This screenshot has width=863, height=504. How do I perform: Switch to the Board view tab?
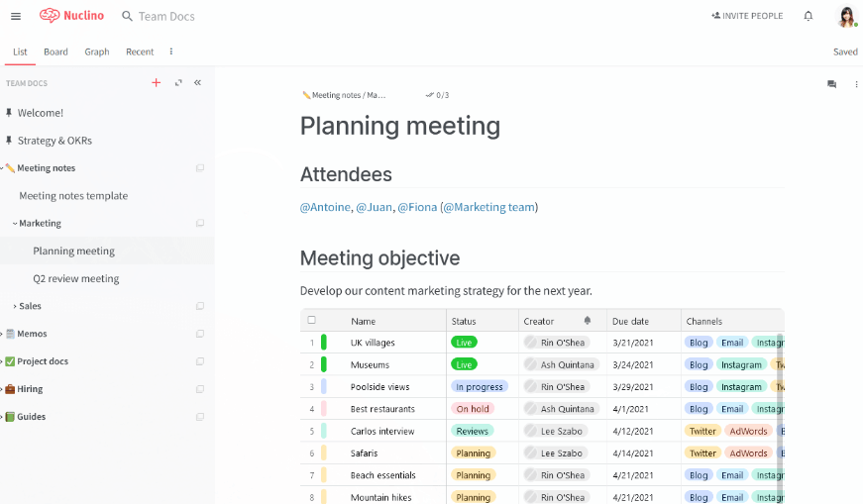coord(55,51)
